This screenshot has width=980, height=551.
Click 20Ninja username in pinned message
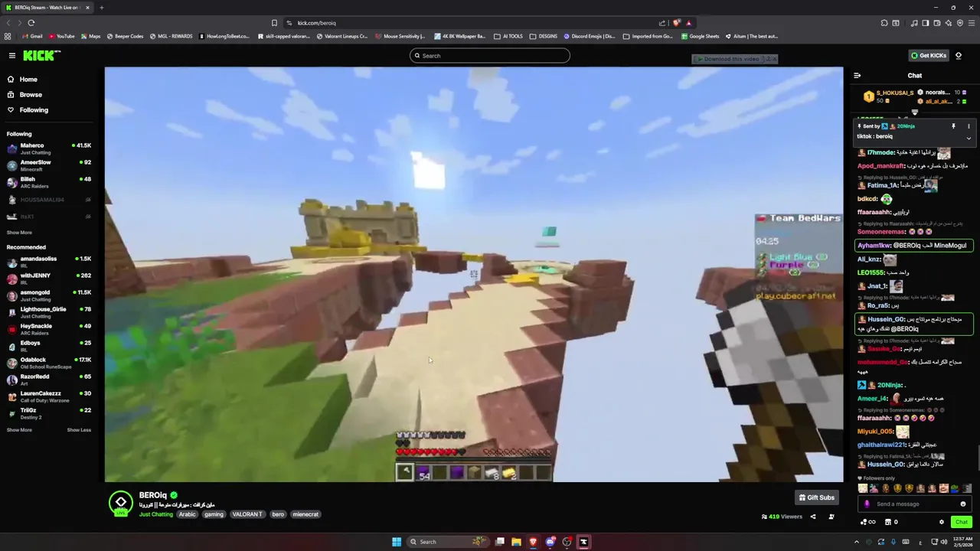pos(906,126)
